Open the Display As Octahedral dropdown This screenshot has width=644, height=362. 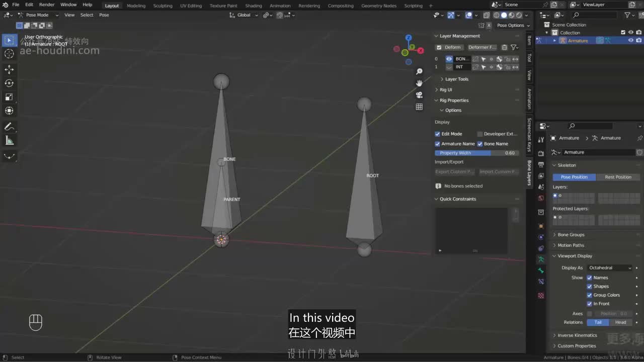click(609, 268)
